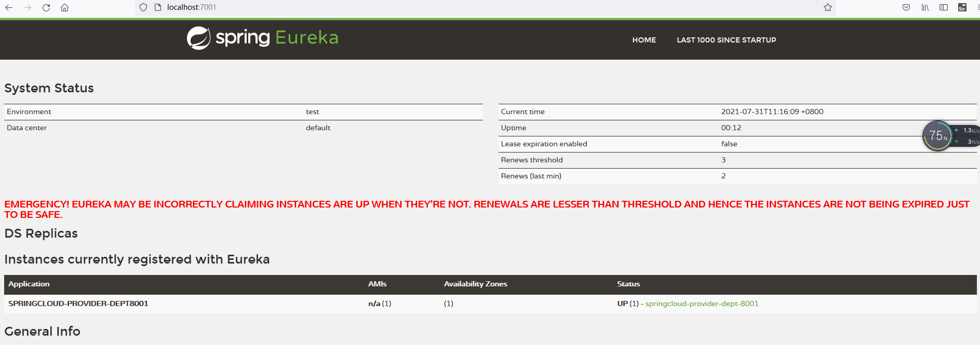Click the Application column header

click(29, 284)
